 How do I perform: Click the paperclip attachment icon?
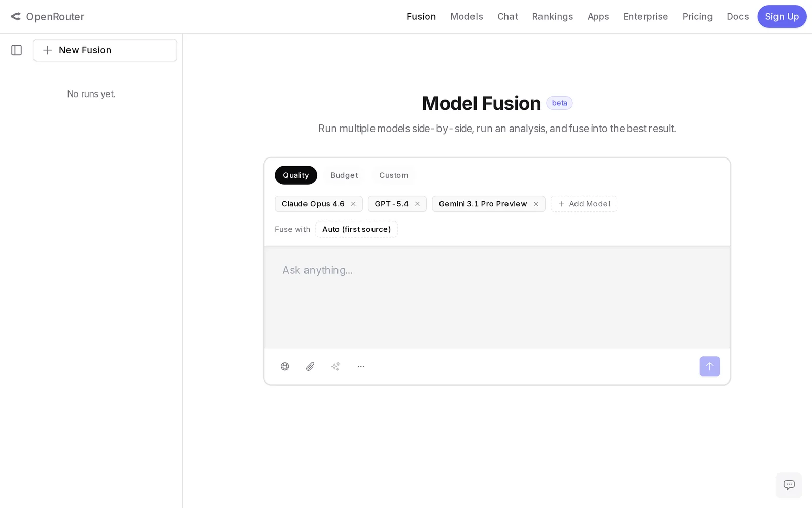[x=310, y=366]
